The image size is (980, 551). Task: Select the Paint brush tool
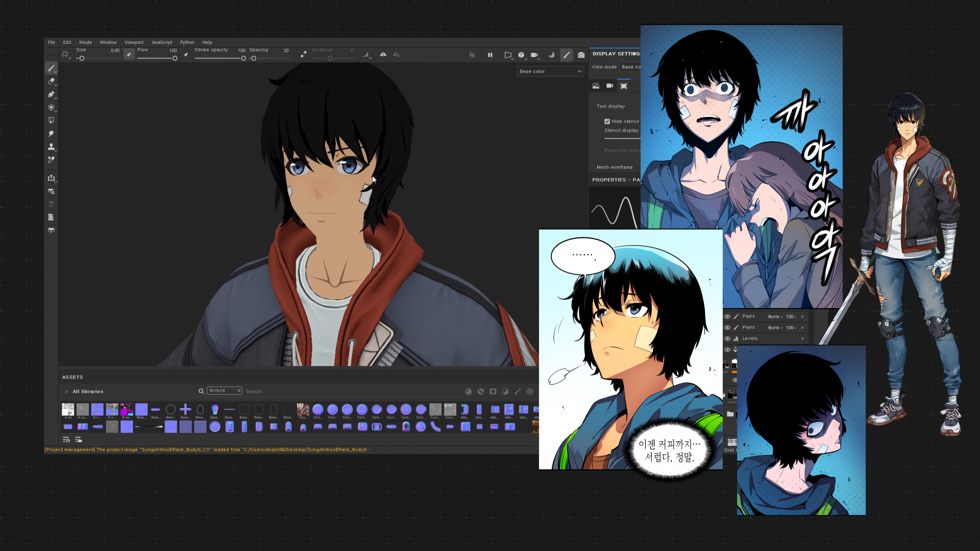pos(51,68)
